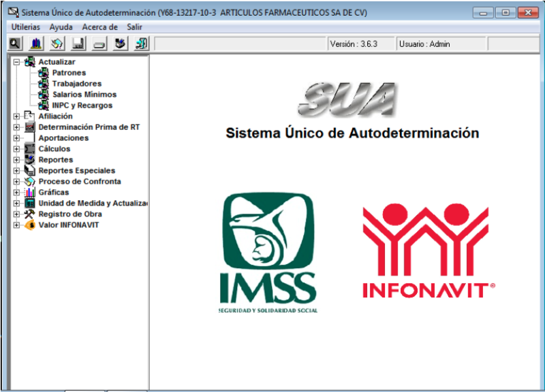The width and height of the screenshot is (545, 392).
Task: Click the Cálculos sigma icon
Action: click(29, 148)
